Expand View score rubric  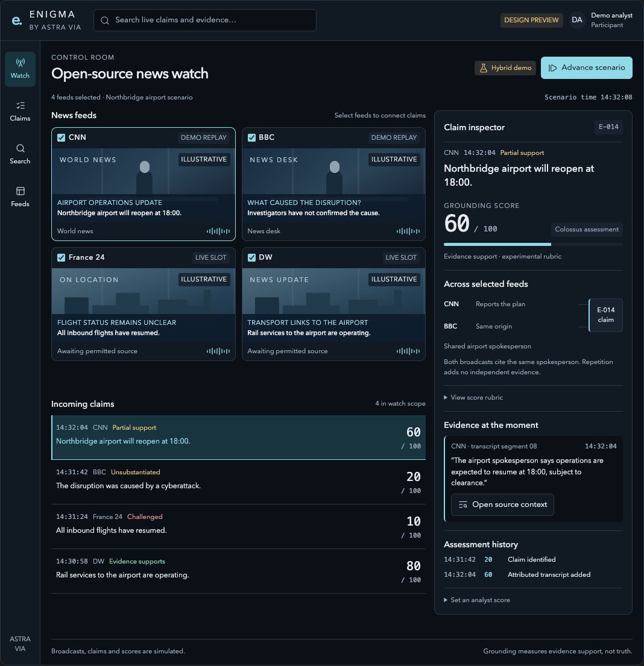coord(473,398)
